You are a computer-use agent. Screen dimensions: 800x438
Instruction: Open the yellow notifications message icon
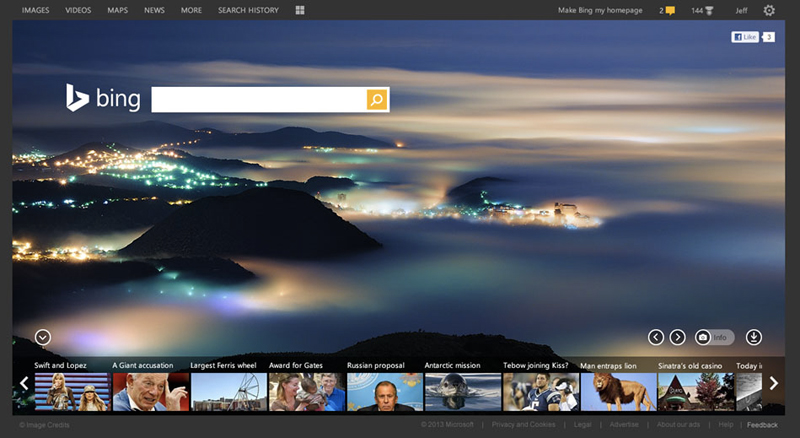click(670, 11)
